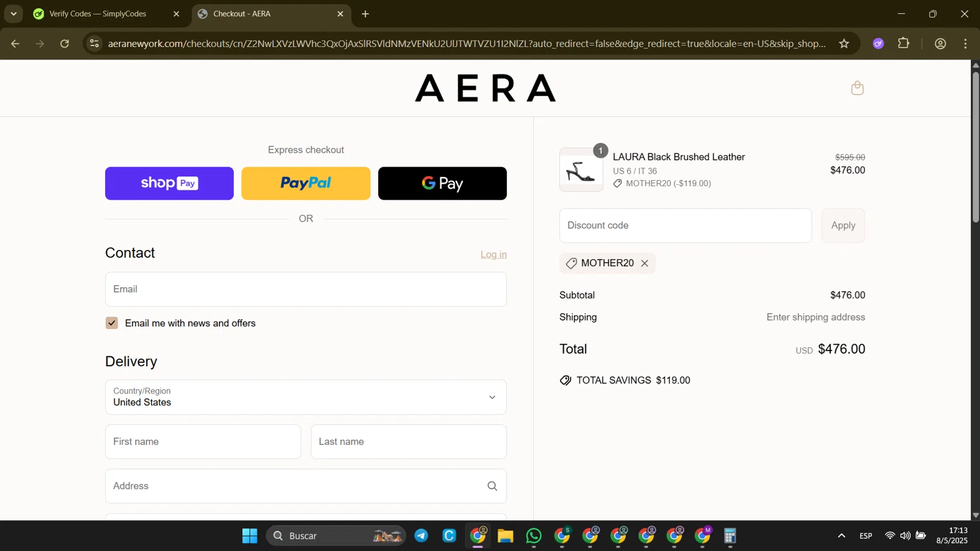
Task: Open File Explorer from the taskbar
Action: pyautogui.click(x=506, y=536)
